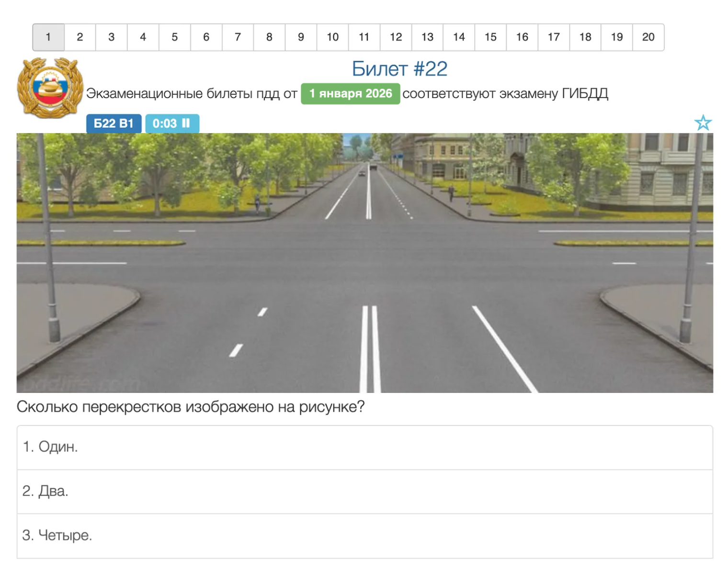Screen dimensions: 728x582
Task: Select question 1 tab
Action: click(x=48, y=37)
